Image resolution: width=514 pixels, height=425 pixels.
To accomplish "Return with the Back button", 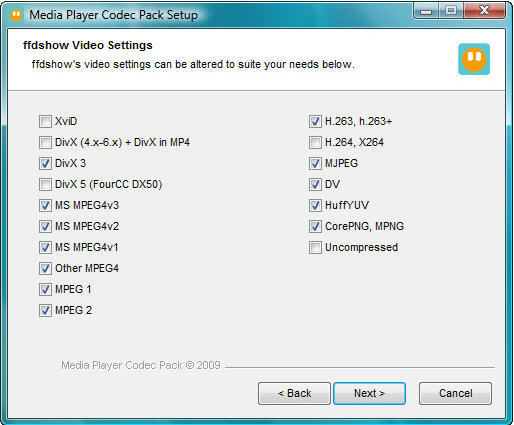I will point(294,393).
